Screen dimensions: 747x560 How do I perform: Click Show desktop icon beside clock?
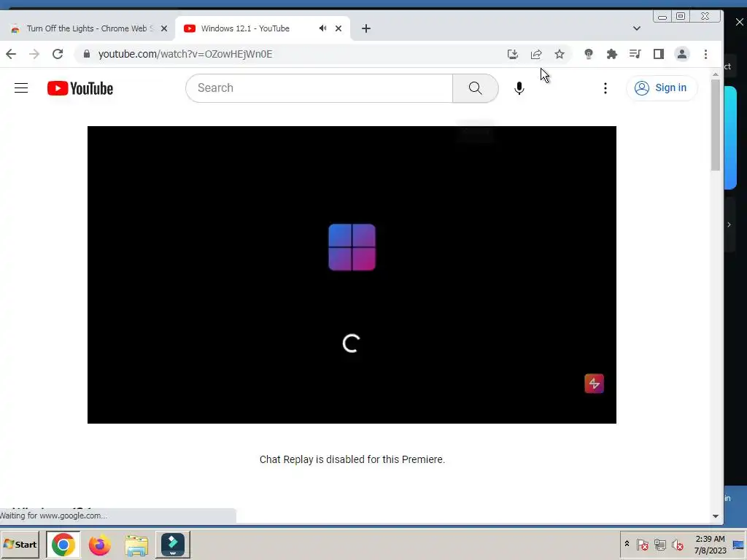click(x=738, y=544)
